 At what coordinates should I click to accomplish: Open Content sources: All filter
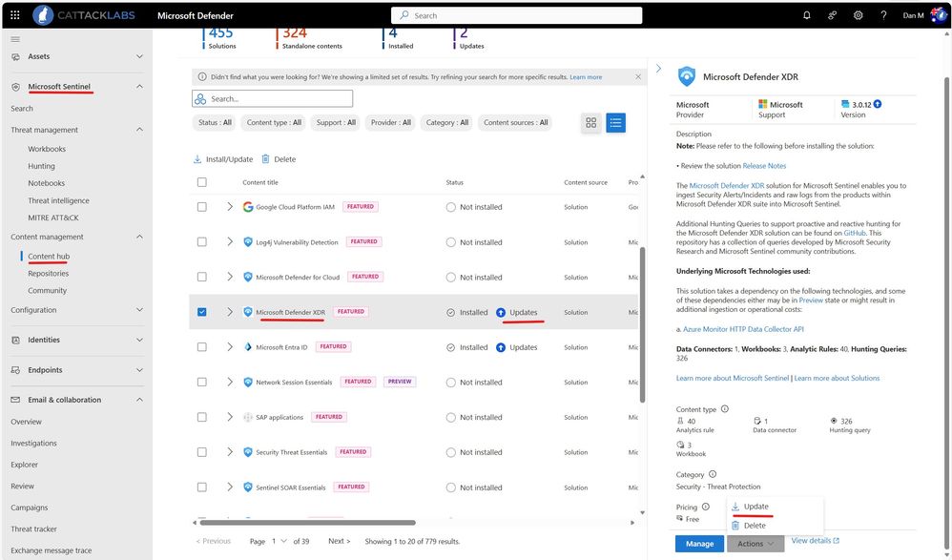pyautogui.click(x=515, y=123)
